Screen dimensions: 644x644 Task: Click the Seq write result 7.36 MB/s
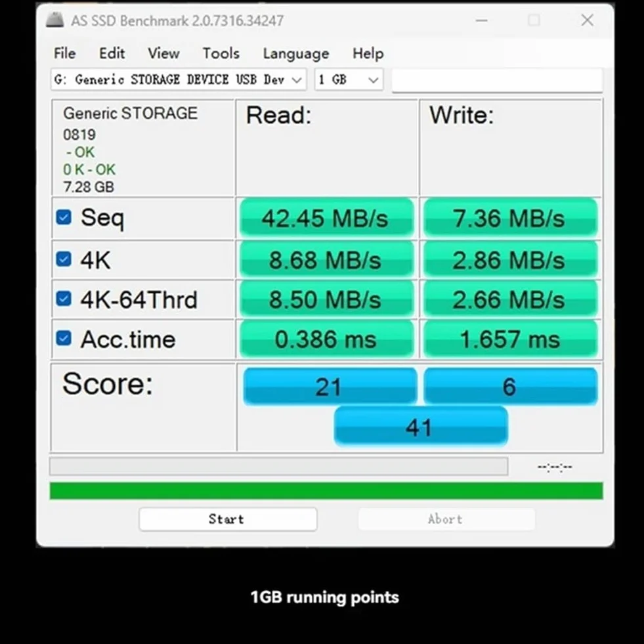pyautogui.click(x=510, y=218)
